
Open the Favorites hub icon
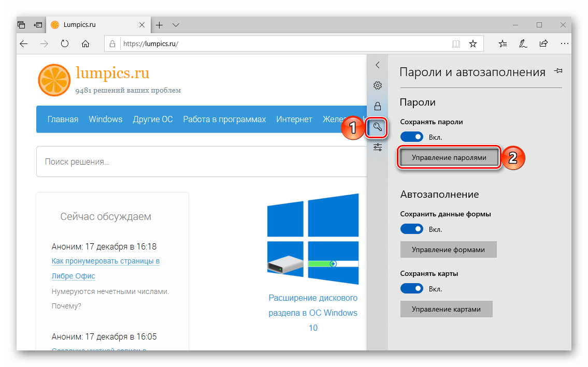coord(503,44)
